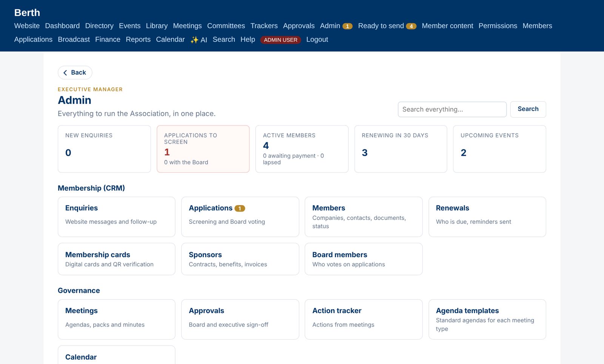Open the Board members tile
Screen dimensions: 604x364
coord(364,259)
